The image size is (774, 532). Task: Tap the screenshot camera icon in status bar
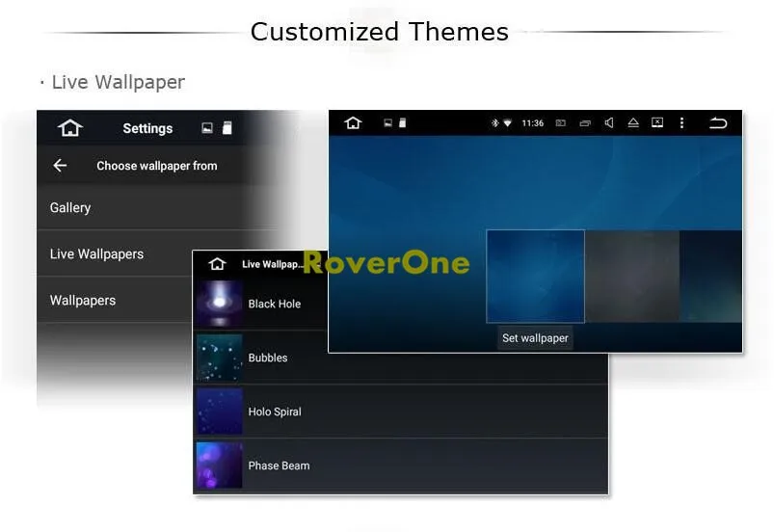pos(561,123)
